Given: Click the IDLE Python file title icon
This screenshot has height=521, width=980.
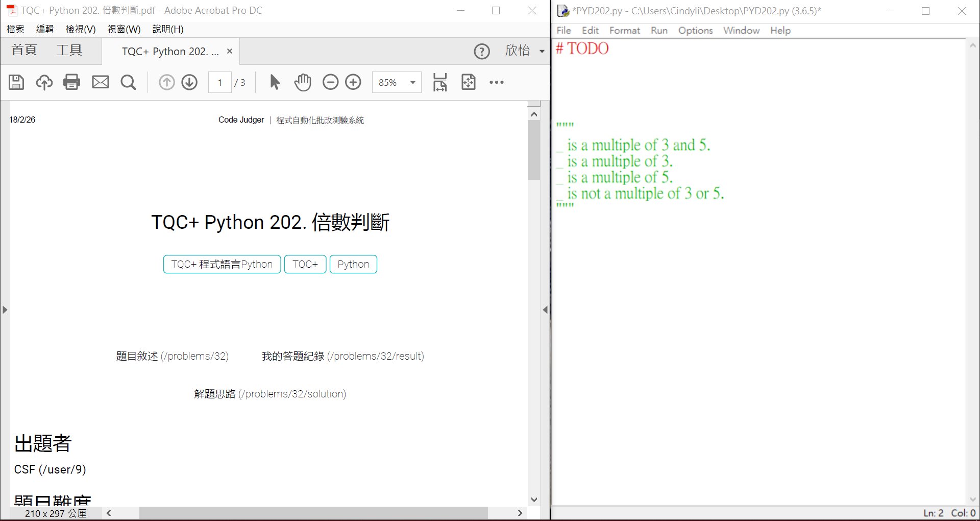Looking at the screenshot, I should pos(563,11).
